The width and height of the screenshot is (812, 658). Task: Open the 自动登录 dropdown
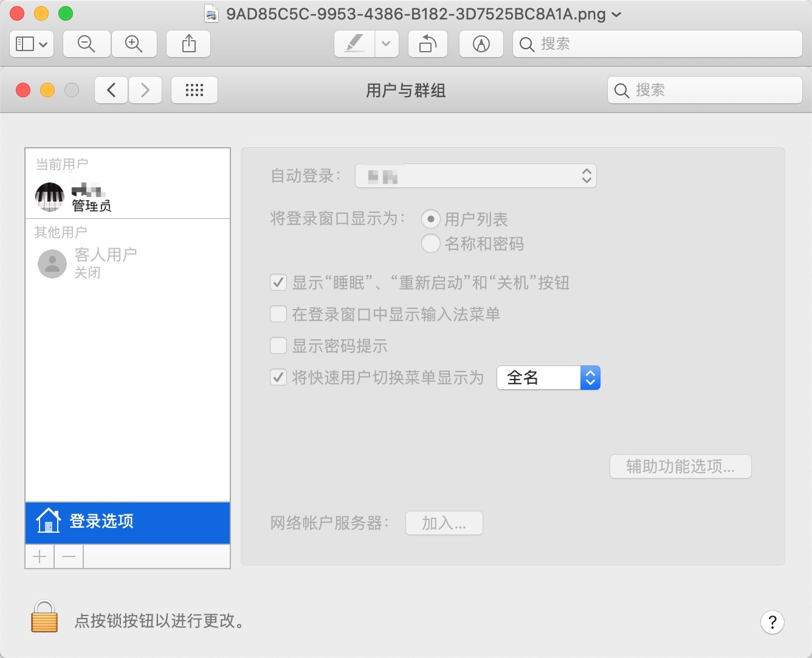(475, 176)
